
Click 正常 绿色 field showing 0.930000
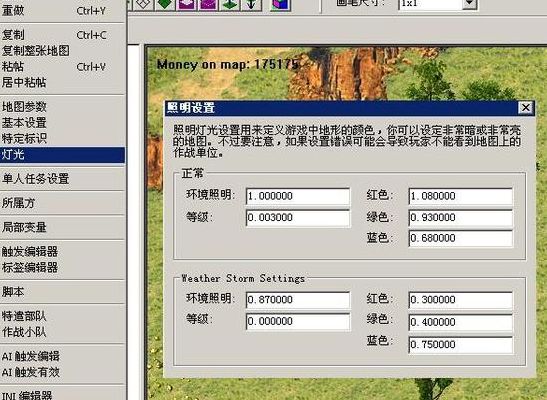[x=461, y=218]
